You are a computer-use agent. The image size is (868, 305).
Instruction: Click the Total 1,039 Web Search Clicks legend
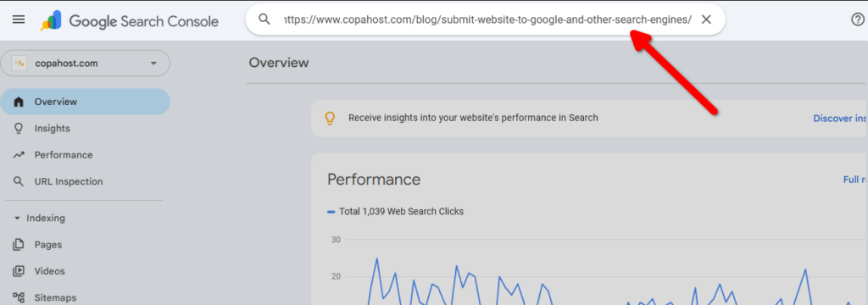click(x=395, y=212)
